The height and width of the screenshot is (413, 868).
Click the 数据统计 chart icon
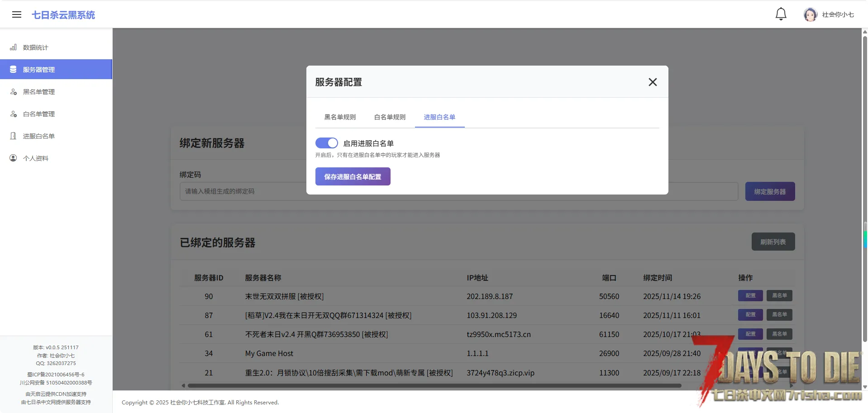(14, 47)
